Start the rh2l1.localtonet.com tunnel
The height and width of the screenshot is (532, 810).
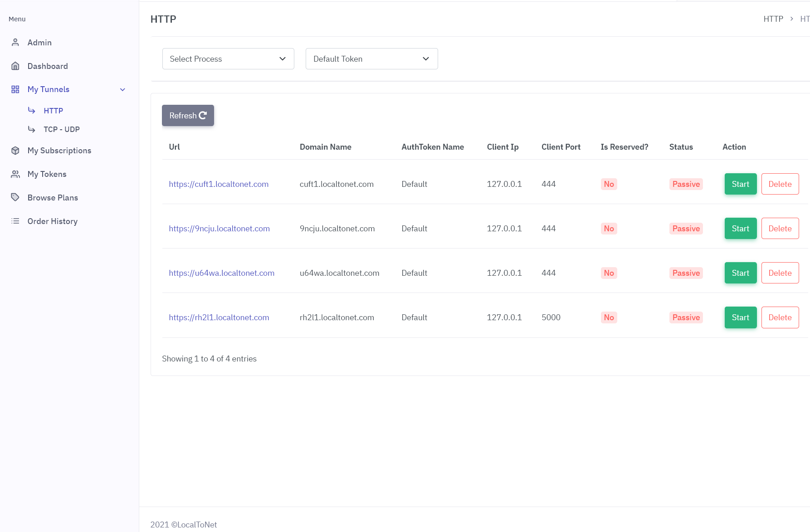coord(741,317)
